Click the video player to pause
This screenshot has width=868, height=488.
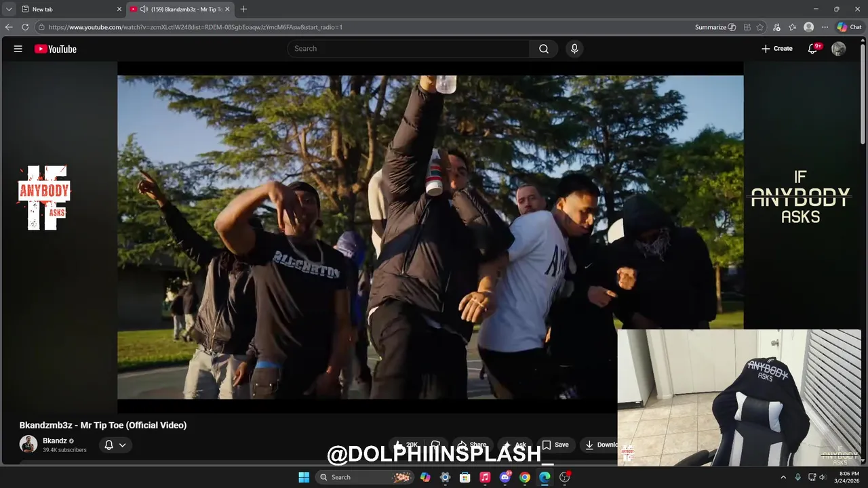[431, 237]
